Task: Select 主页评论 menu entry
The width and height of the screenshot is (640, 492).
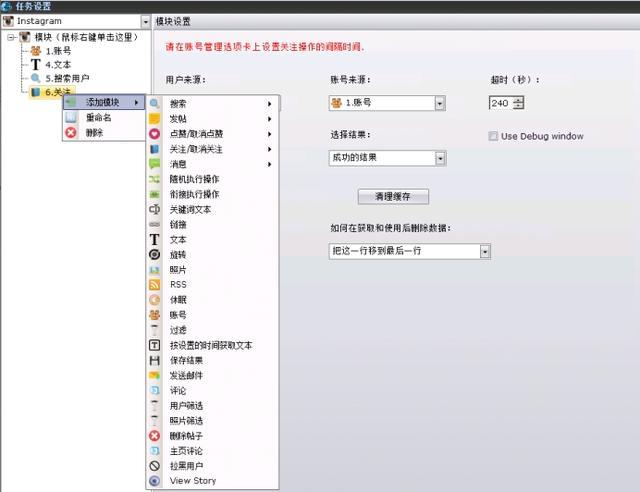Action: (x=212, y=451)
